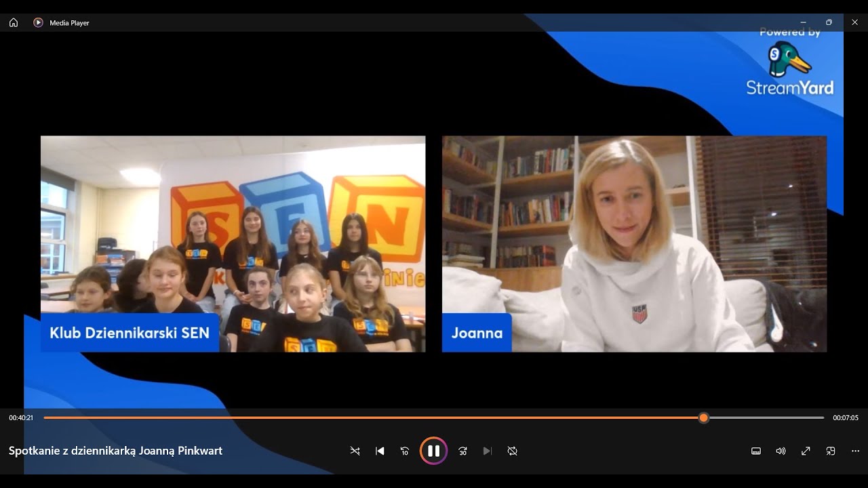The height and width of the screenshot is (488, 868).
Task: Toggle repeat mode
Action: click(x=512, y=451)
